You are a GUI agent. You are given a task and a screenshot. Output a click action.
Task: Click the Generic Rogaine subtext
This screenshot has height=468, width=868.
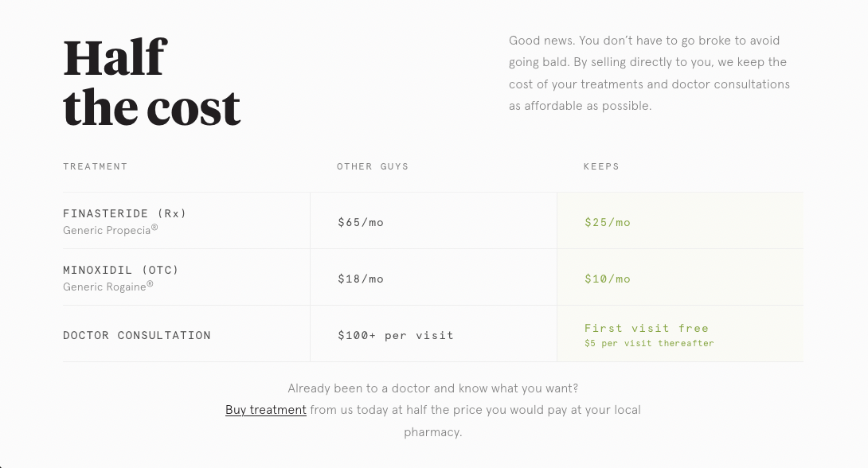(x=104, y=287)
